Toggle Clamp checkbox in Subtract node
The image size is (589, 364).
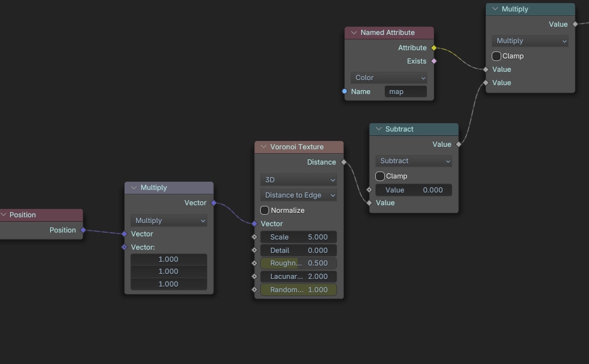pyautogui.click(x=380, y=176)
